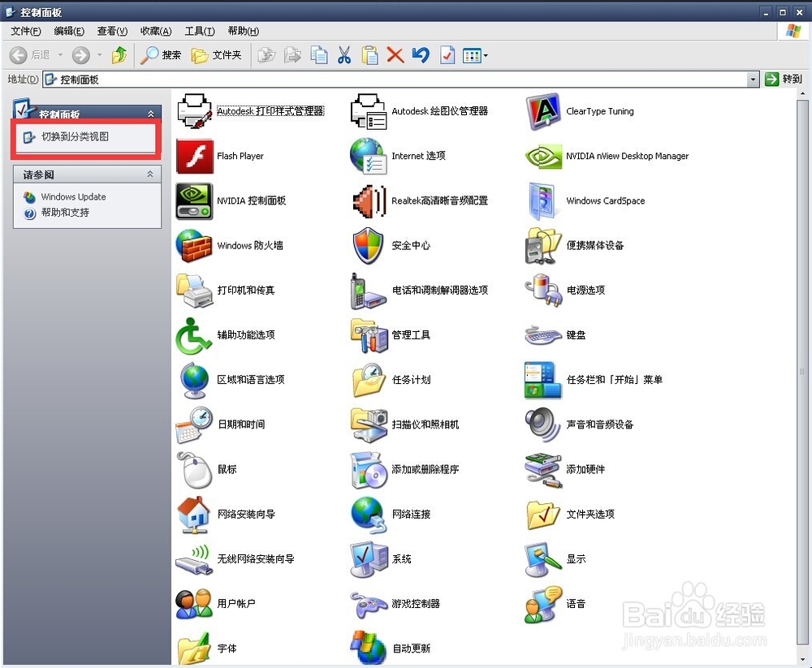Open 添加或删除程序 icon
Viewport: 812px width, 668px height.
point(368,470)
